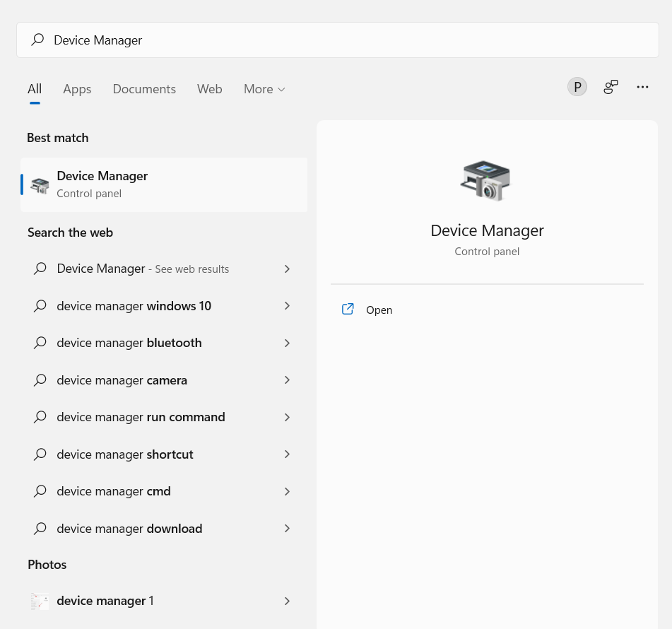Open Device Manager from the right pane
Screen dimensions: 672x629
click(x=379, y=310)
